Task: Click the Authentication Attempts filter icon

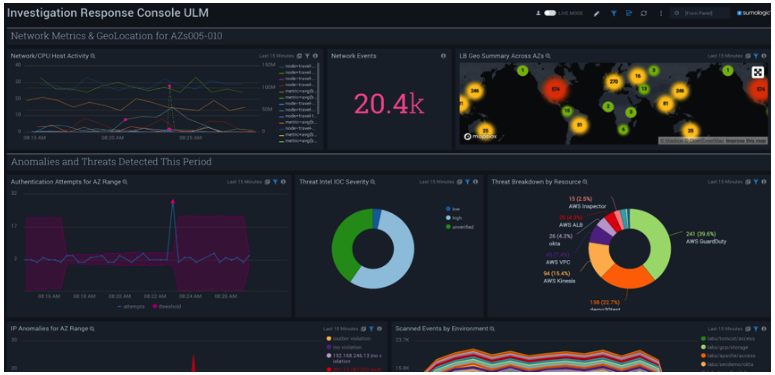Action: [x=275, y=182]
